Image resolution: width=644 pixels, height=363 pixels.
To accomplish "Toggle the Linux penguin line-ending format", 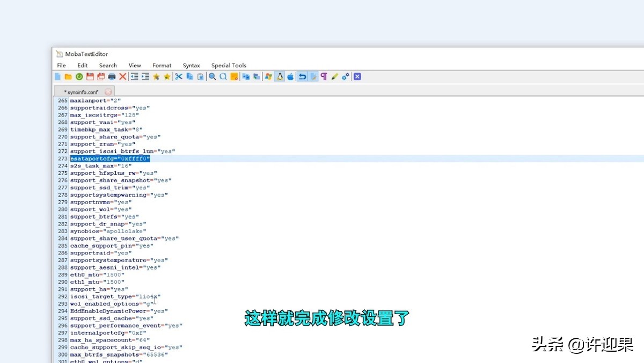I will (x=280, y=77).
